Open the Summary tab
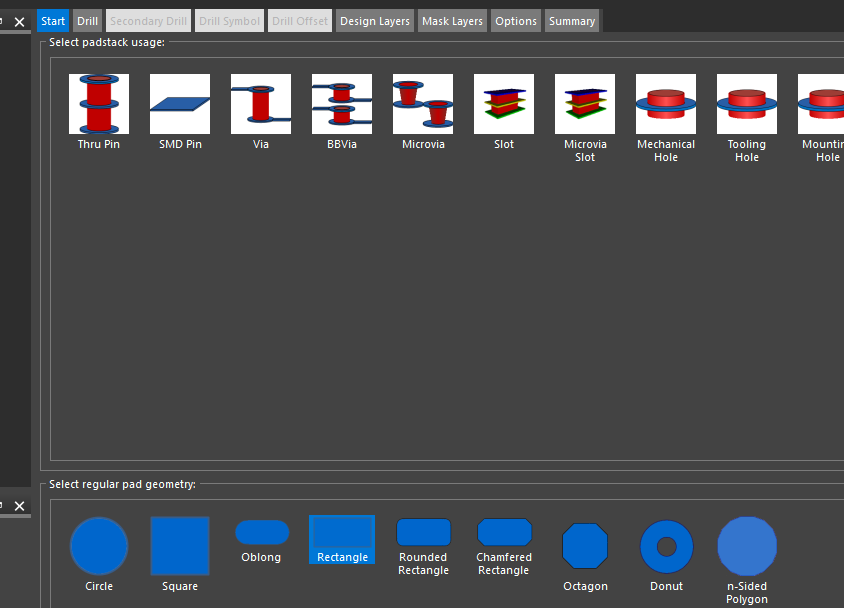The height and width of the screenshot is (608, 844). [x=572, y=21]
